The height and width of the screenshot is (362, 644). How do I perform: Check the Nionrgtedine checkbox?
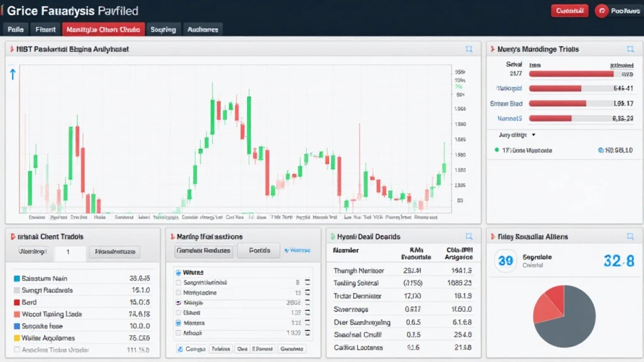pos(178,293)
